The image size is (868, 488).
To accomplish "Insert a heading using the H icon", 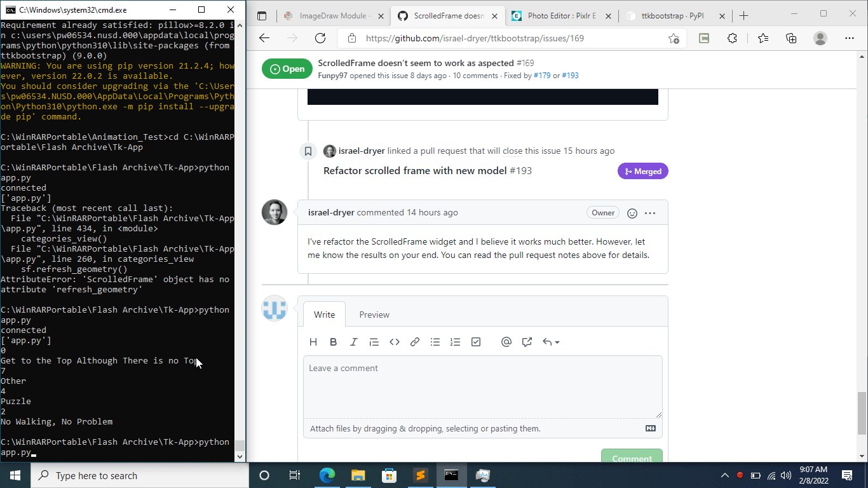I will click(x=313, y=342).
